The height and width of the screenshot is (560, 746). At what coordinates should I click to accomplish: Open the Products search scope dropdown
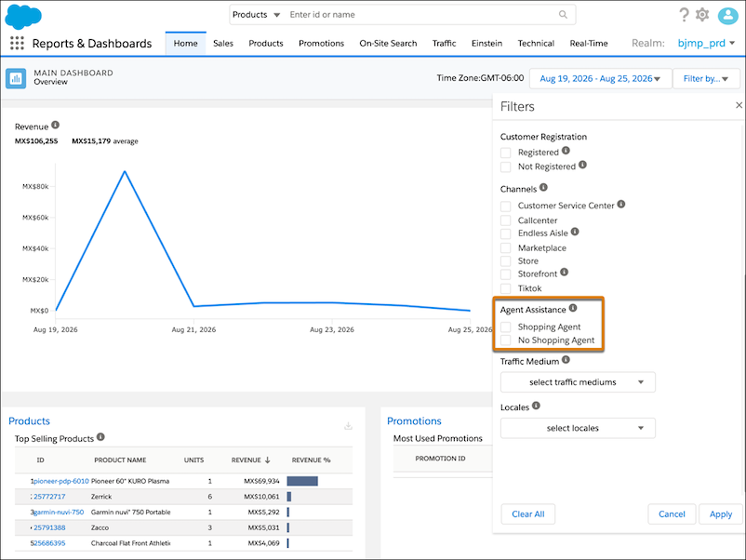click(256, 15)
